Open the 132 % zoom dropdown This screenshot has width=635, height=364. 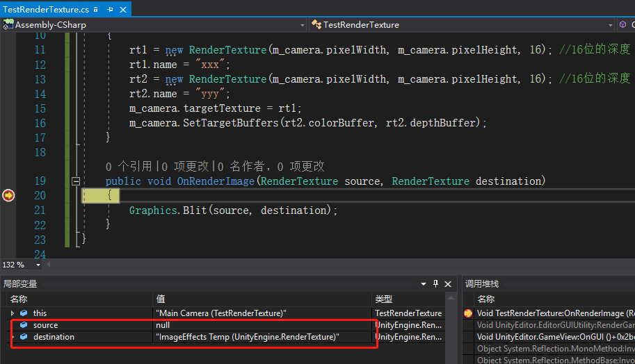coord(38,265)
